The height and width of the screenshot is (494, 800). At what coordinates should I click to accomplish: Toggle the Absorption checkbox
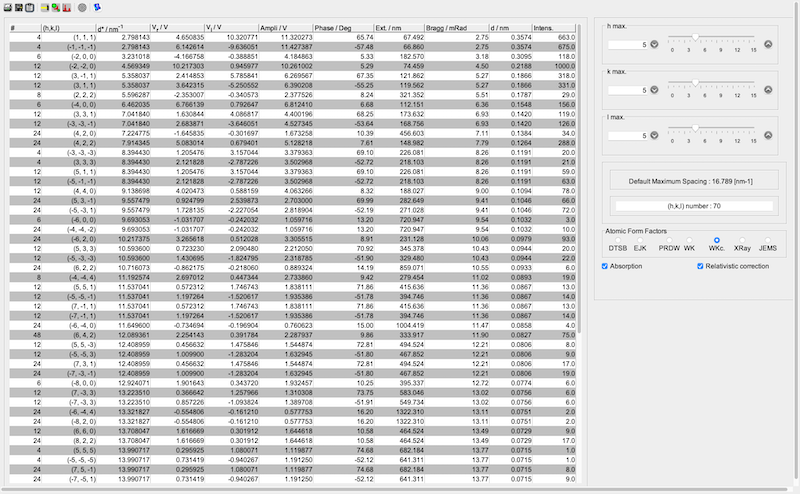(605, 266)
